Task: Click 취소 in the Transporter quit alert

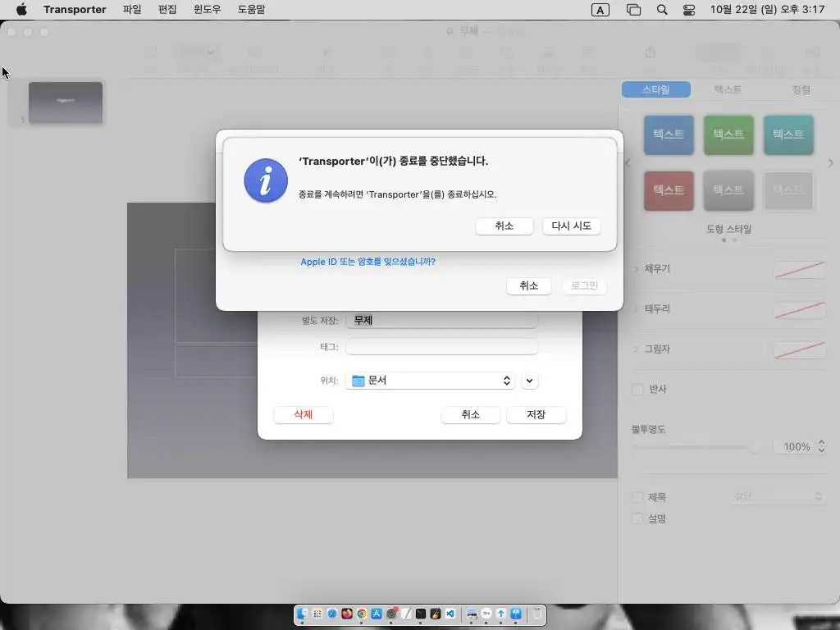Action: tap(504, 226)
